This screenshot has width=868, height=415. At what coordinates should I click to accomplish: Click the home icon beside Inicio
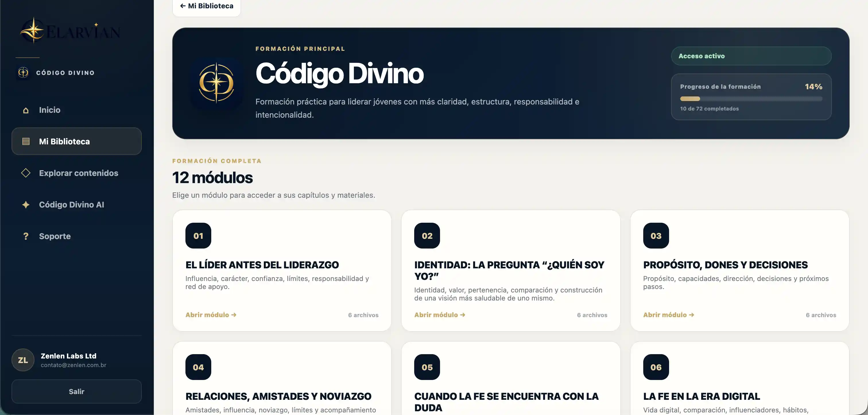click(x=26, y=110)
